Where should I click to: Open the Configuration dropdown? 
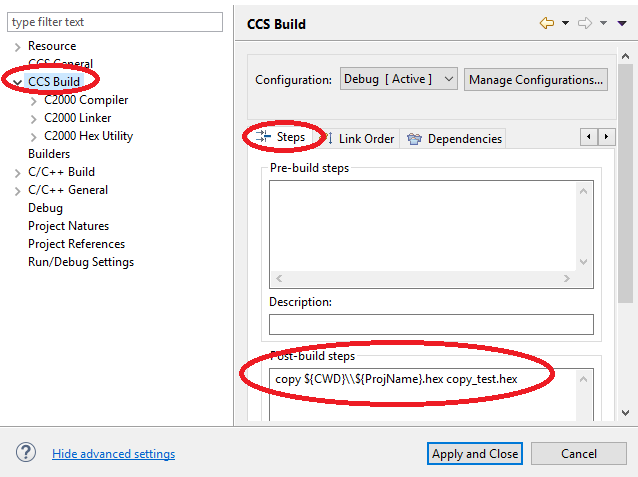398,79
